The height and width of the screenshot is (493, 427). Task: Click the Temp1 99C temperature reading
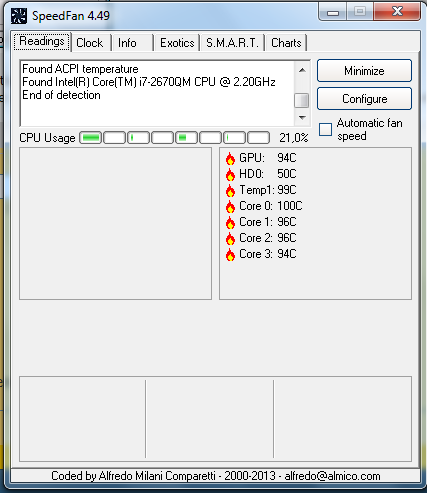pyautogui.click(x=268, y=190)
